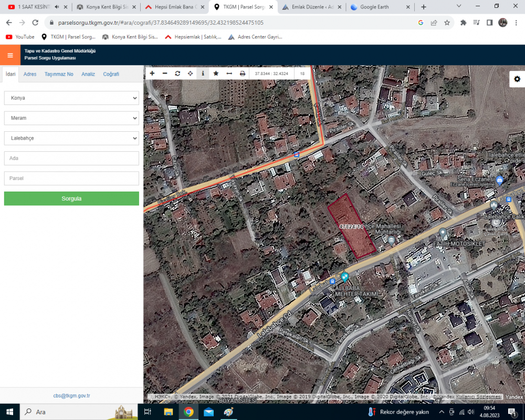
Task: Open Chrome extensions puzzle icon
Action: pyautogui.click(x=464, y=23)
